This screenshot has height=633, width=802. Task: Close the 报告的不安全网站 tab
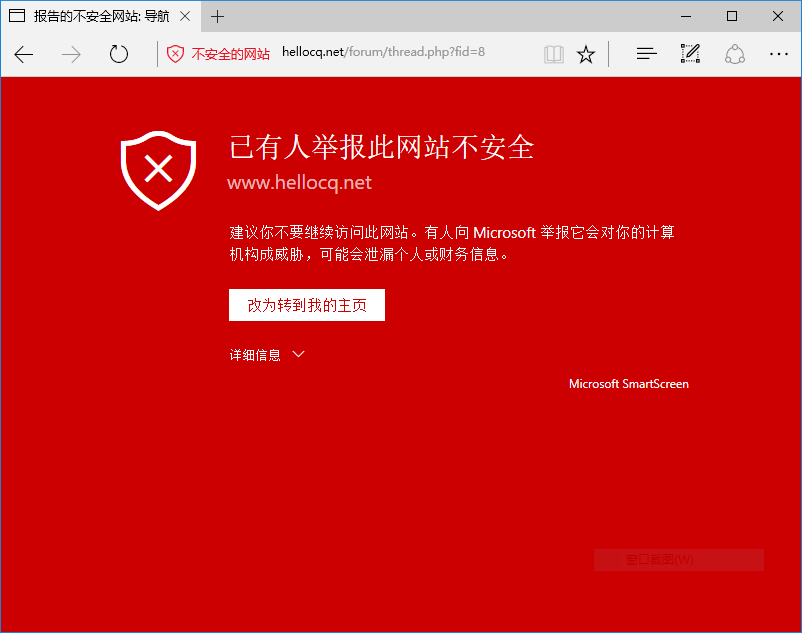(x=185, y=16)
